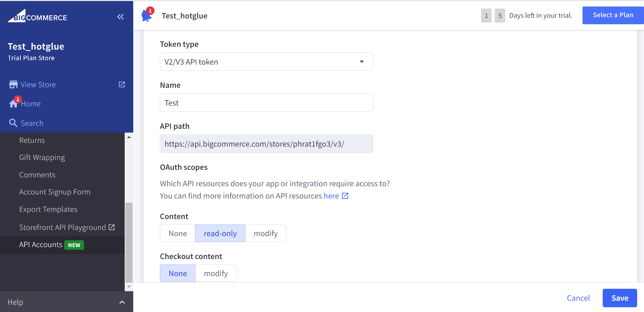Click the View Store storefront icon
Screen dimensions: 644x312
click(x=13, y=84)
